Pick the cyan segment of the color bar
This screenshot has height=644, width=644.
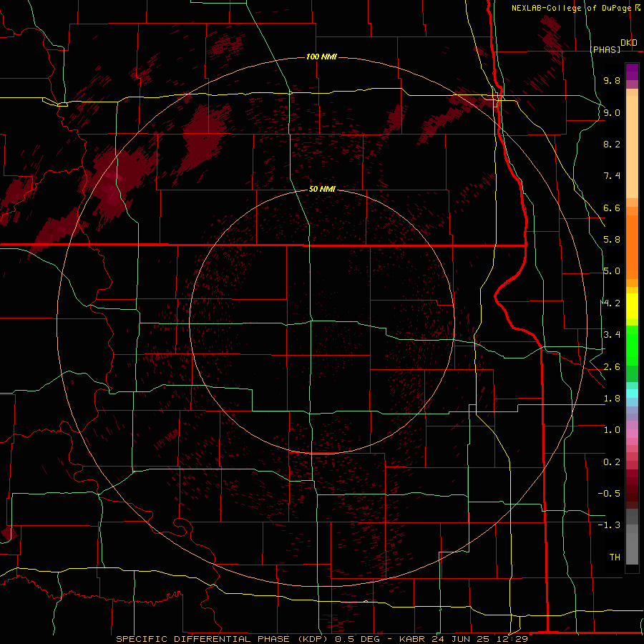point(632,394)
